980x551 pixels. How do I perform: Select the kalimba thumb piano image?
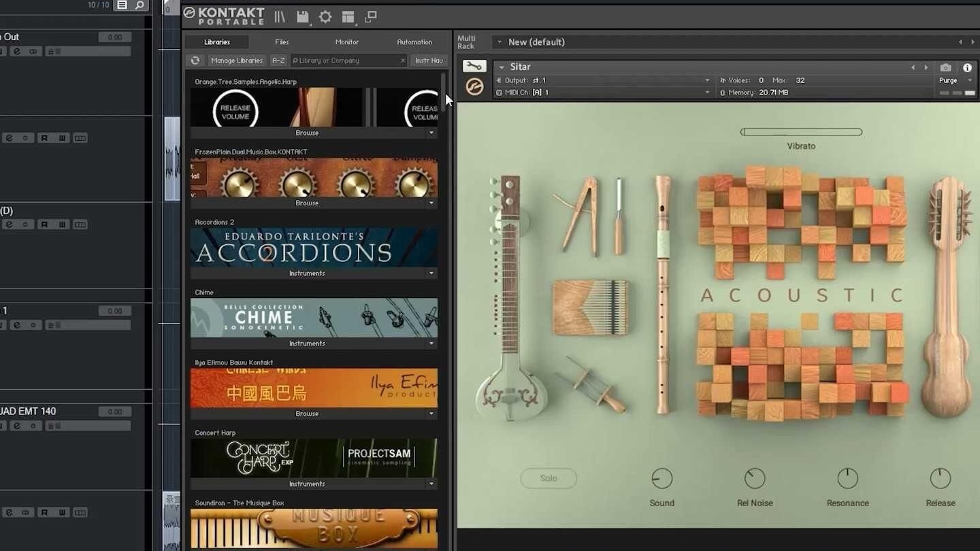tap(591, 307)
